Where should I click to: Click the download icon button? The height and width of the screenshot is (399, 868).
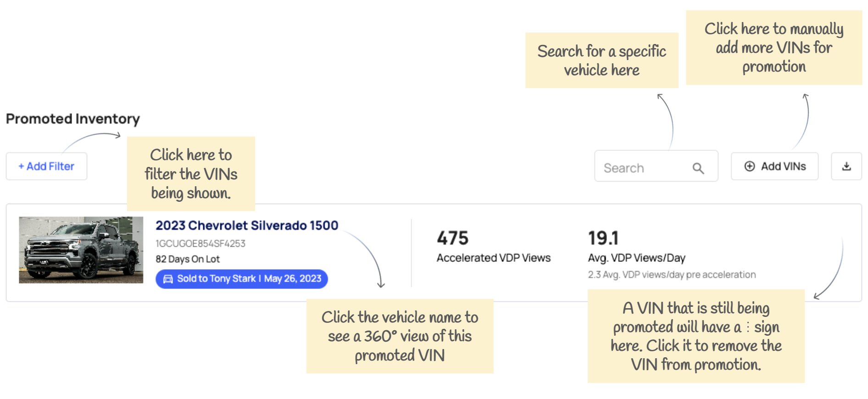[x=846, y=166]
